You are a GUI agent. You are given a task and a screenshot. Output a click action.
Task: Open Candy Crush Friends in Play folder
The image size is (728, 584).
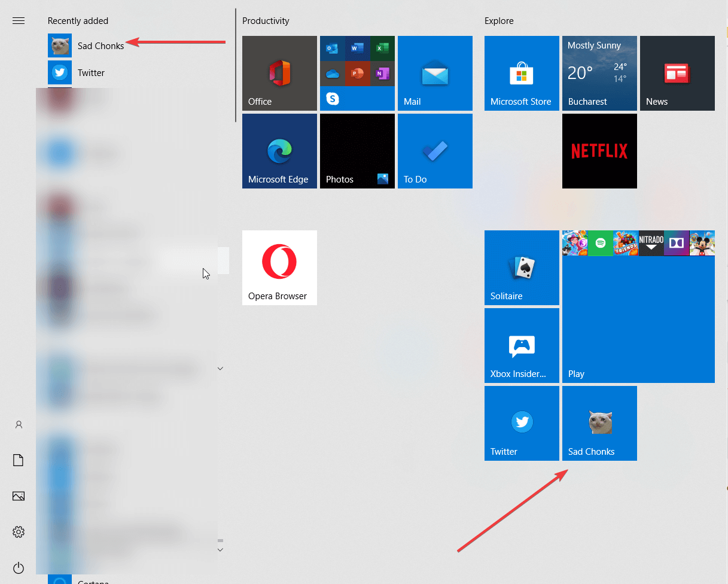626,243
